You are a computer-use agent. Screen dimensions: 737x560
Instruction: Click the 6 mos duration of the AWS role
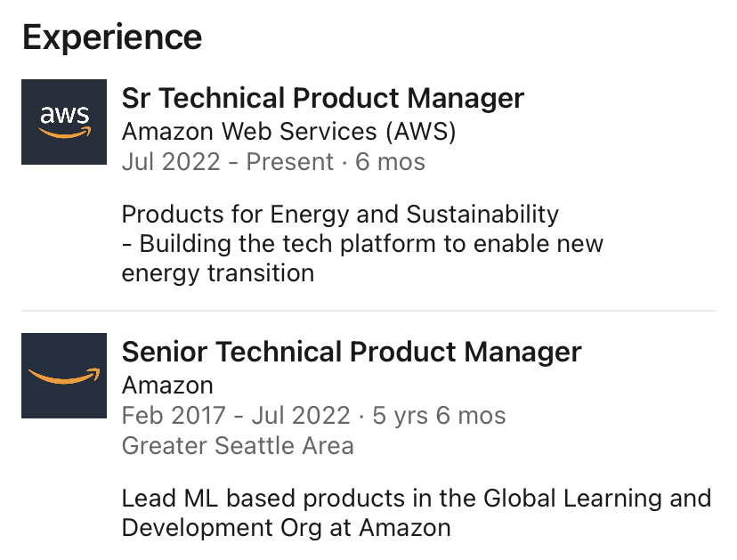click(x=390, y=162)
